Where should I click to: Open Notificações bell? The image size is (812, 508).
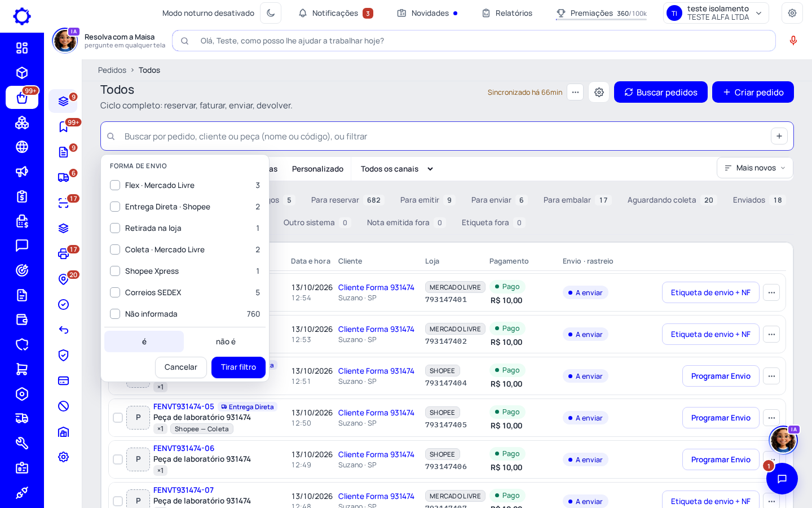click(336, 13)
